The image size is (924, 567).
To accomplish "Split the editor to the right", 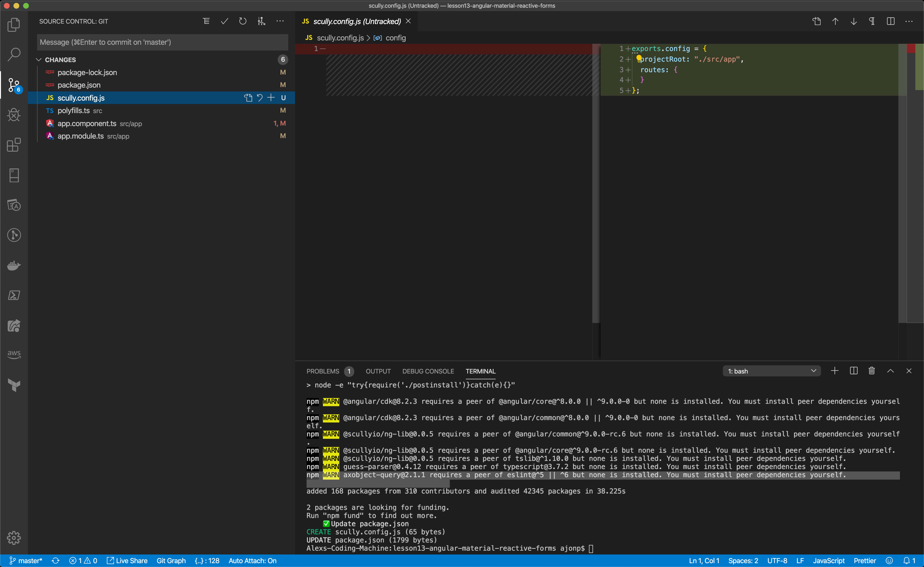I will click(x=891, y=21).
